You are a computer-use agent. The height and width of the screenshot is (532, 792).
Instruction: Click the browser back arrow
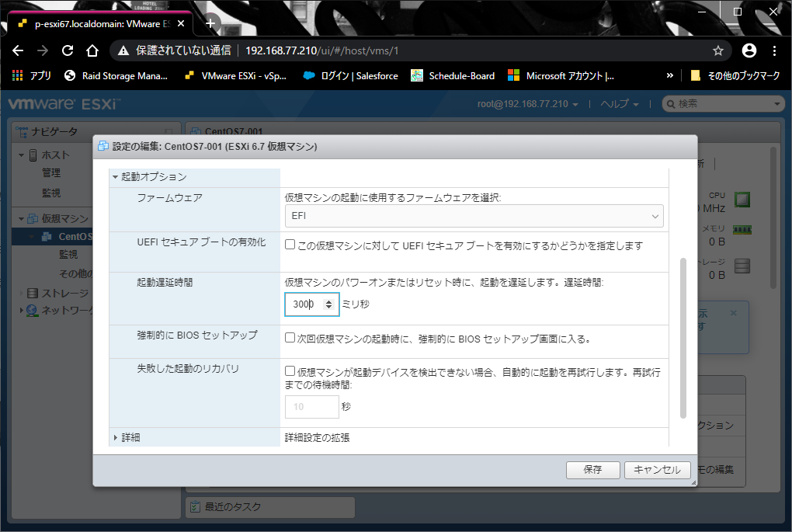point(18,50)
